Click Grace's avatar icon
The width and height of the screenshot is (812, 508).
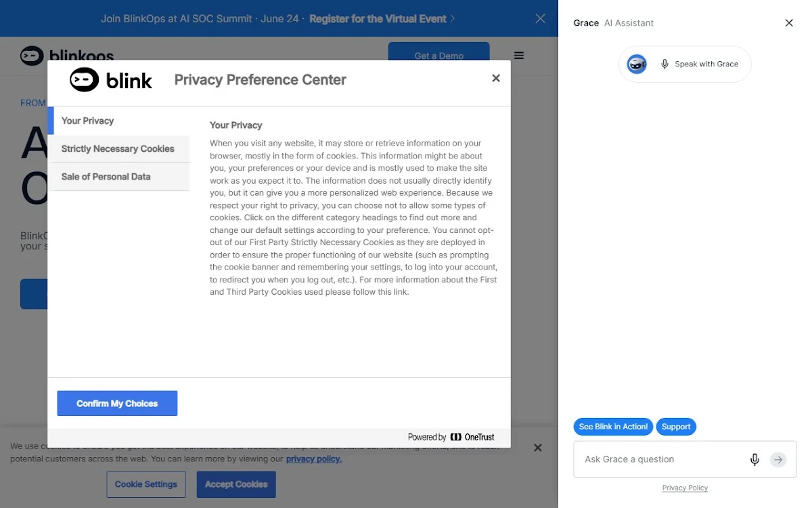click(x=637, y=64)
